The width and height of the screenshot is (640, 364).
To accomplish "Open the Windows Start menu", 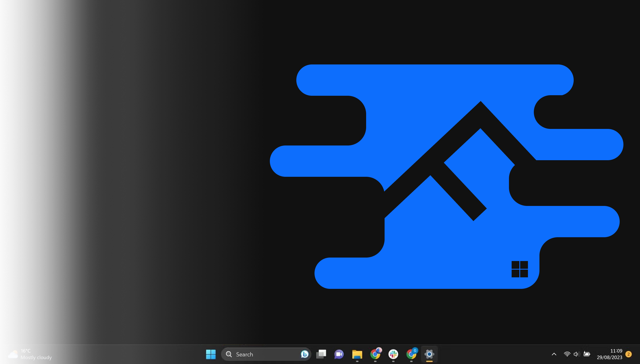I will click(x=211, y=354).
